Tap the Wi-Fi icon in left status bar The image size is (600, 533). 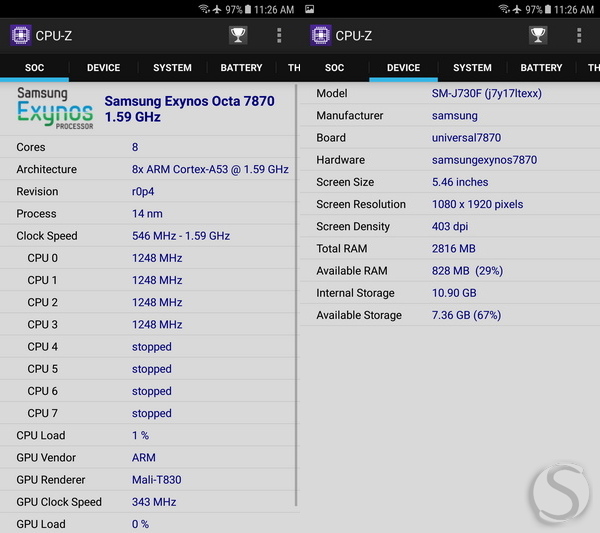[x=204, y=9]
